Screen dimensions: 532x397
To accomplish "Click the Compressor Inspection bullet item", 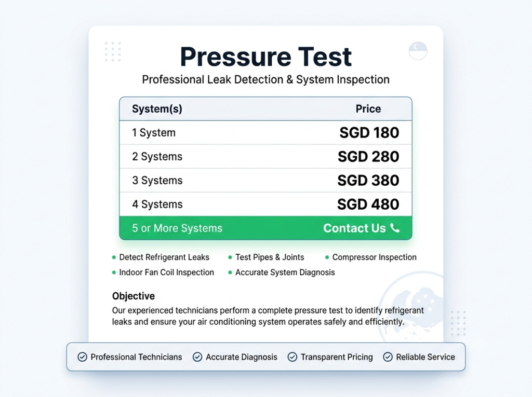I will [x=370, y=257].
